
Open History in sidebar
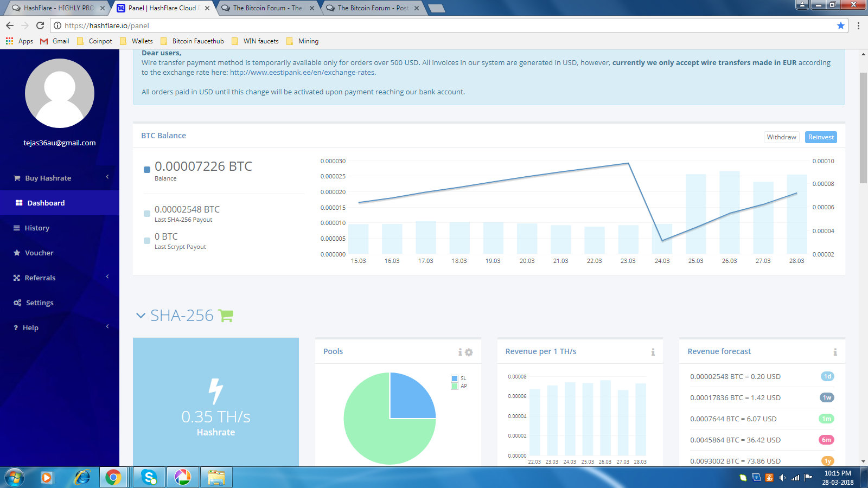pos(60,228)
